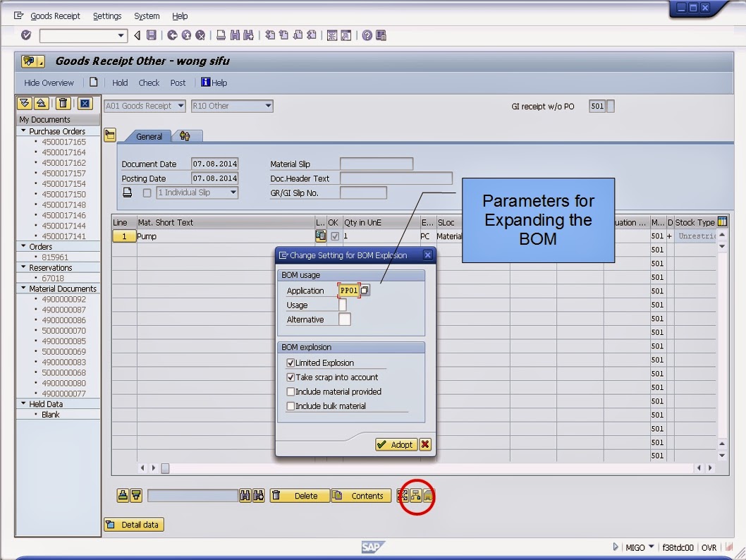
Task: Collapse the Purchase Orders tree section
Action: [23, 130]
